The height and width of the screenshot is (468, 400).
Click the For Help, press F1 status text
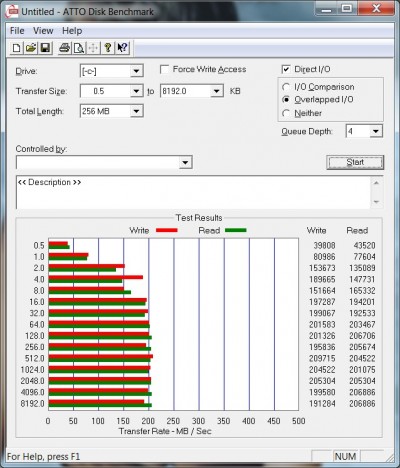(x=44, y=457)
